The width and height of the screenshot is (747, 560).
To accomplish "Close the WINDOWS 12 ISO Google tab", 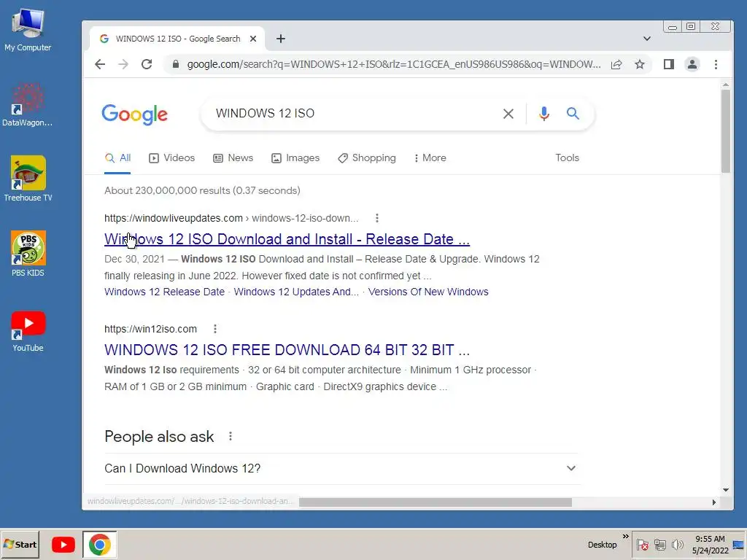I will pyautogui.click(x=253, y=39).
